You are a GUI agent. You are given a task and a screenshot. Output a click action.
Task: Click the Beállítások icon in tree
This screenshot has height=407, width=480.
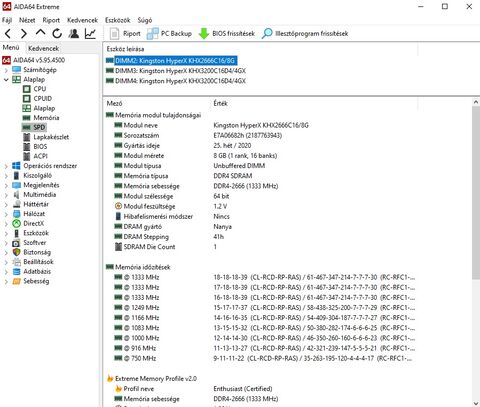pyautogui.click(x=16, y=262)
